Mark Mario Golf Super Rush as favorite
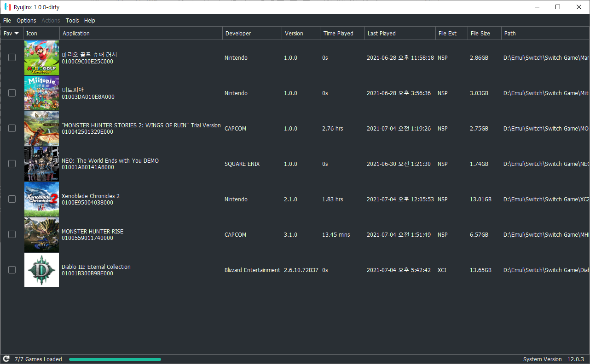Image resolution: width=590 pixels, height=364 pixels. pos(12,57)
